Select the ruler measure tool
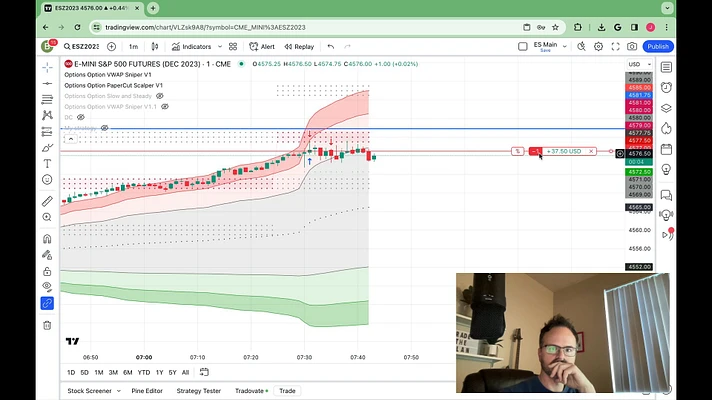Image resolution: width=712 pixels, height=400 pixels. point(47,201)
